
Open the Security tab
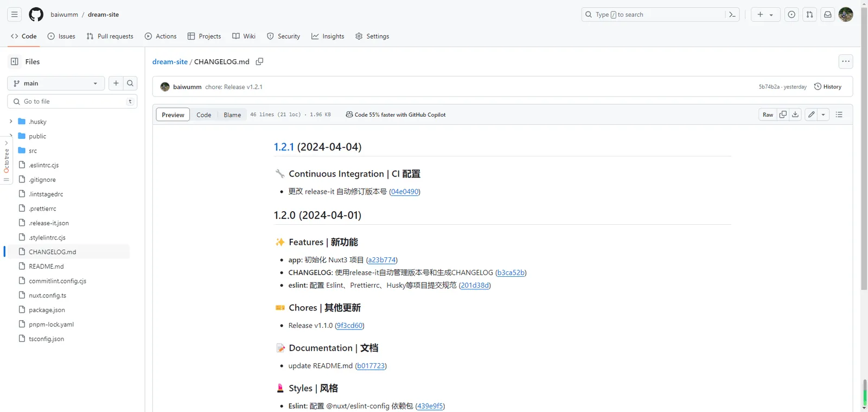coord(284,36)
